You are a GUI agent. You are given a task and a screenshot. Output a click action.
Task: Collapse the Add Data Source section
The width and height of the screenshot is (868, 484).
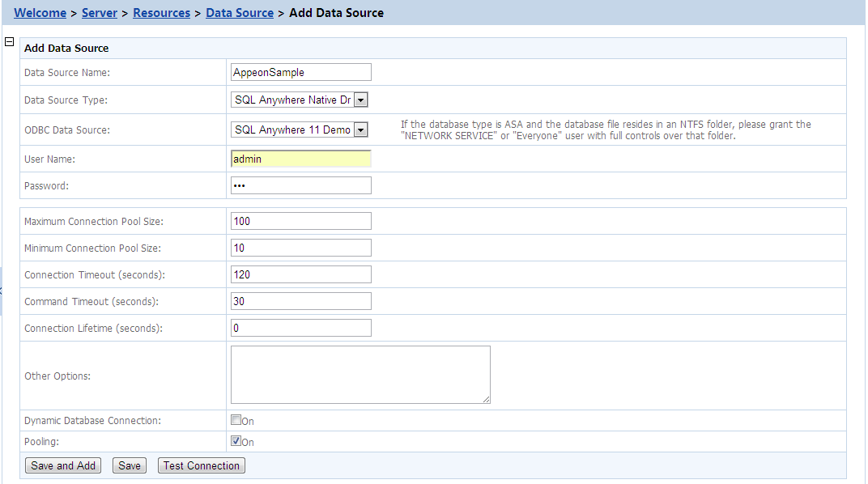(10, 42)
